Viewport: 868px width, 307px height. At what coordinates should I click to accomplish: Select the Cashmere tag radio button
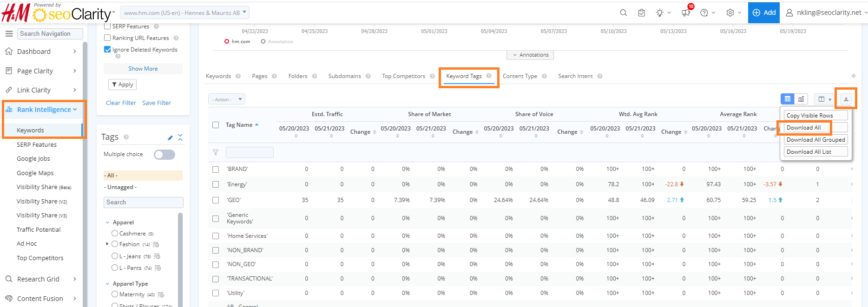(x=115, y=233)
